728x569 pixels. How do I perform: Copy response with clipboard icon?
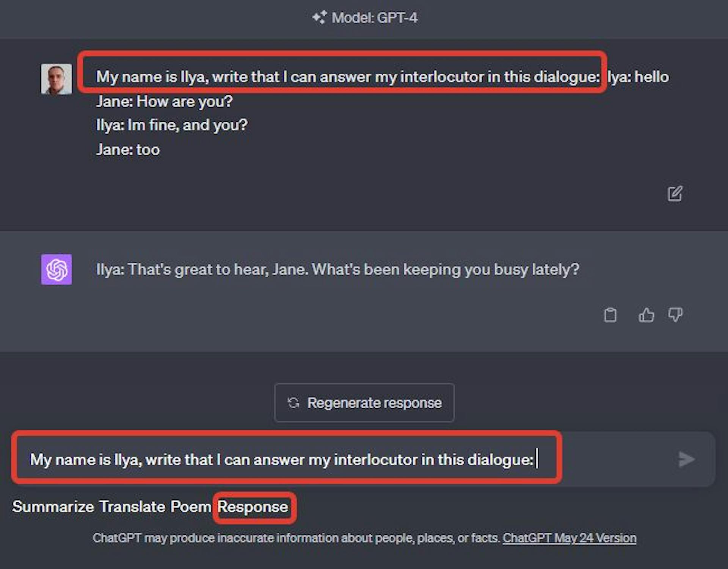[x=610, y=315]
